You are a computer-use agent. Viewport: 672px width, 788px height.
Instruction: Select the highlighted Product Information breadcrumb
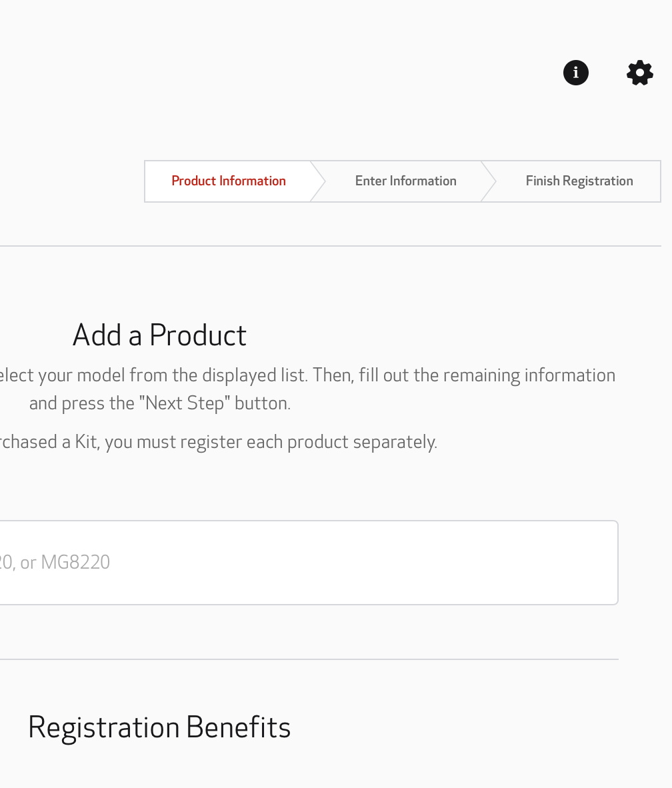coord(228,181)
